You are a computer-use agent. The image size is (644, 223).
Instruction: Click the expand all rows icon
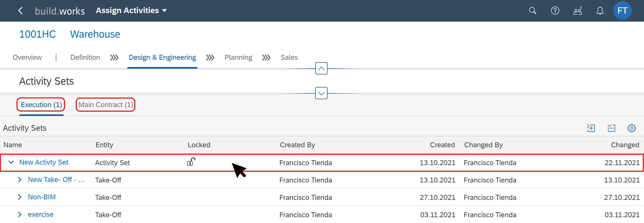pos(591,128)
